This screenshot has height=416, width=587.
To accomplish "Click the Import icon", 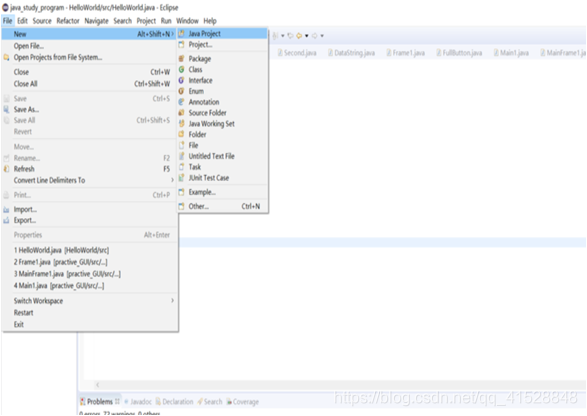I will pyautogui.click(x=6, y=210).
